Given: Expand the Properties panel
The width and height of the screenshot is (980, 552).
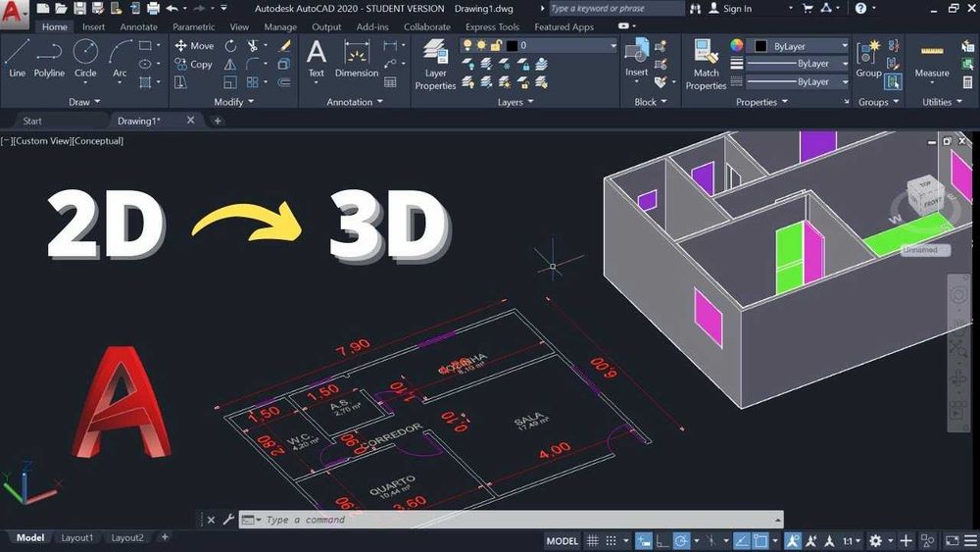Looking at the screenshot, I should (761, 102).
